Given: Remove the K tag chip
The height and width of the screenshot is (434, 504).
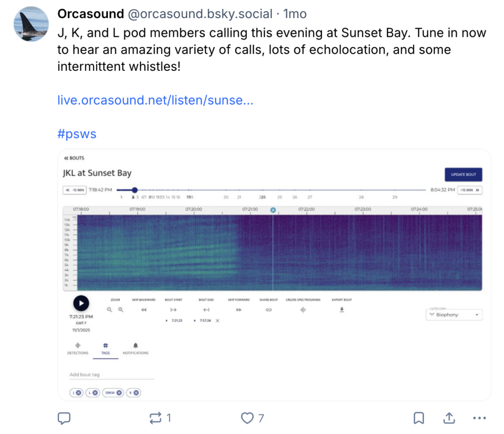Looking at the screenshot, I should 136,393.
